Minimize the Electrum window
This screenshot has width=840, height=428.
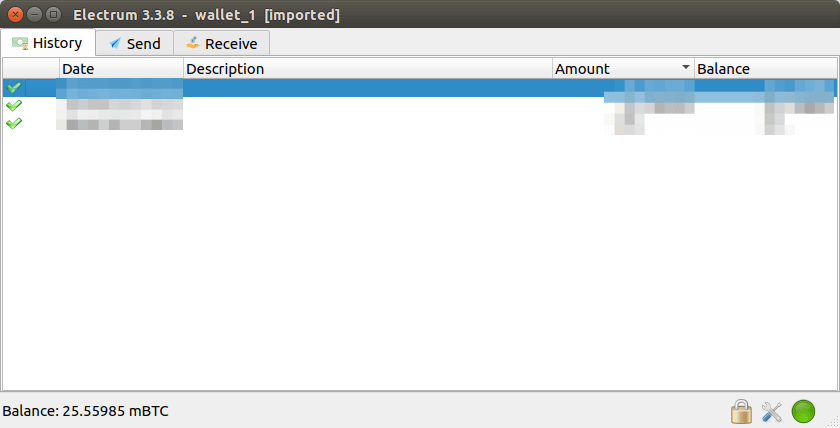(34, 15)
